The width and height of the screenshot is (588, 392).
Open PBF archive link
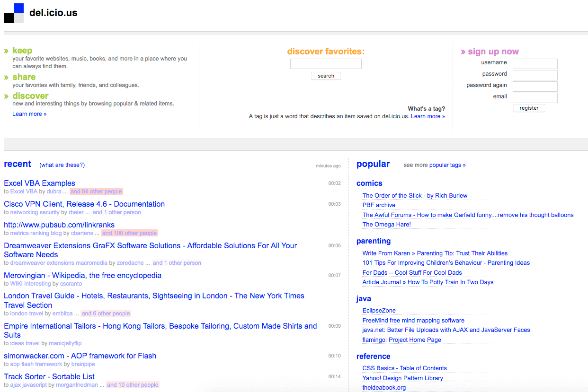click(379, 205)
